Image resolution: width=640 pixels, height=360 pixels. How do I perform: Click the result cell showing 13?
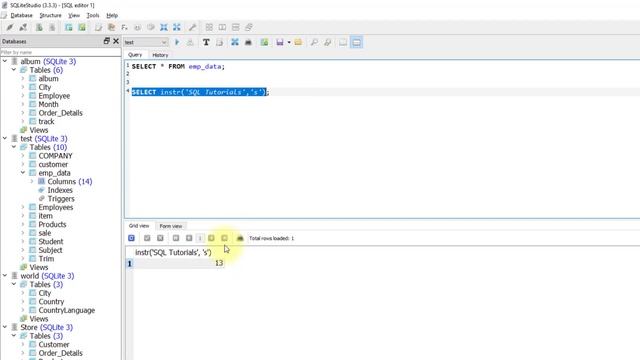[x=178, y=263]
